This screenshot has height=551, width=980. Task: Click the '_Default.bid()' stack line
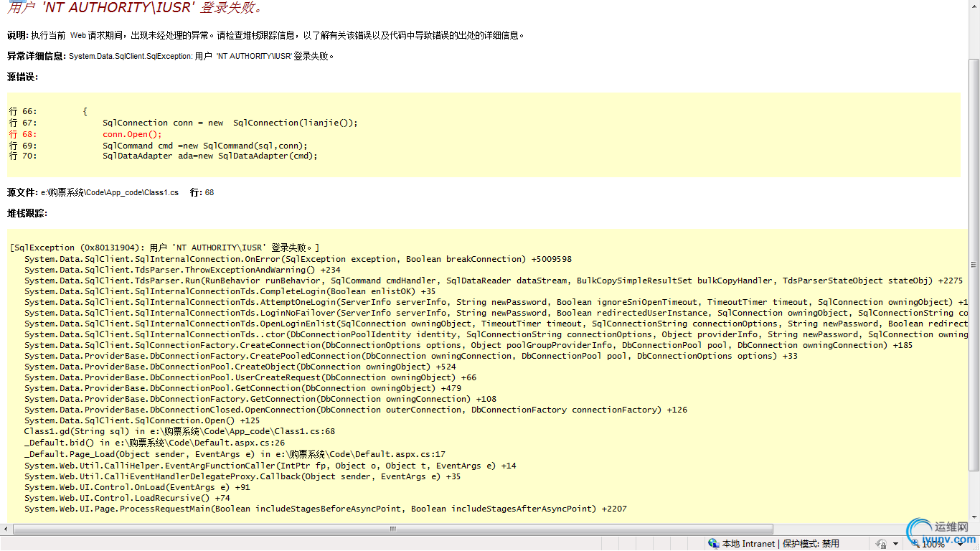pos(154,443)
